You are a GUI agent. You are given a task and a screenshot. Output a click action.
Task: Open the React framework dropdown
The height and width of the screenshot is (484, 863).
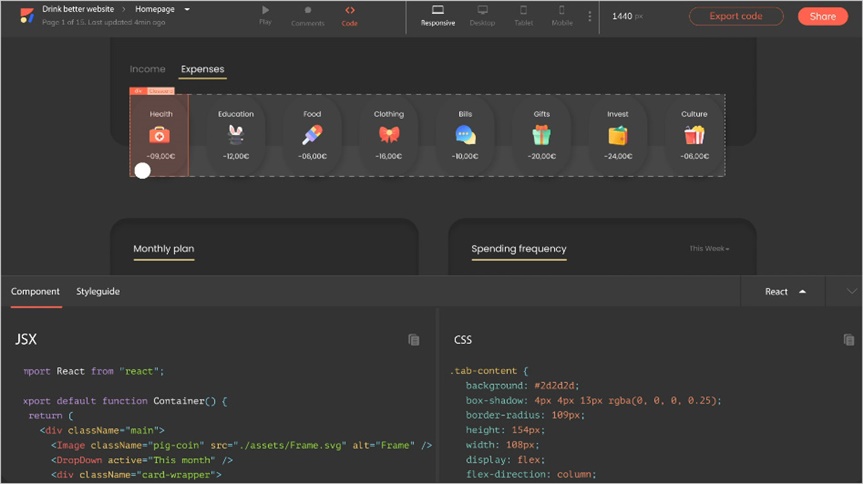(x=785, y=291)
